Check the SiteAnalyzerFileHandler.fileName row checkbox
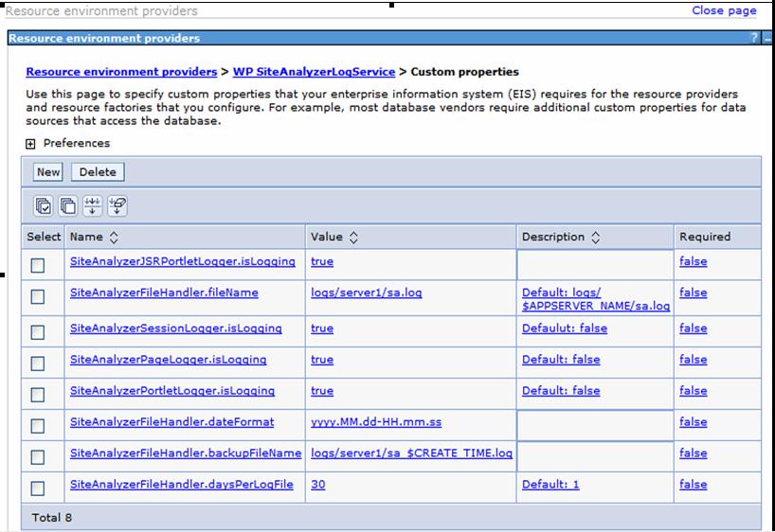Viewport: 775px width, 532px height. (x=38, y=296)
